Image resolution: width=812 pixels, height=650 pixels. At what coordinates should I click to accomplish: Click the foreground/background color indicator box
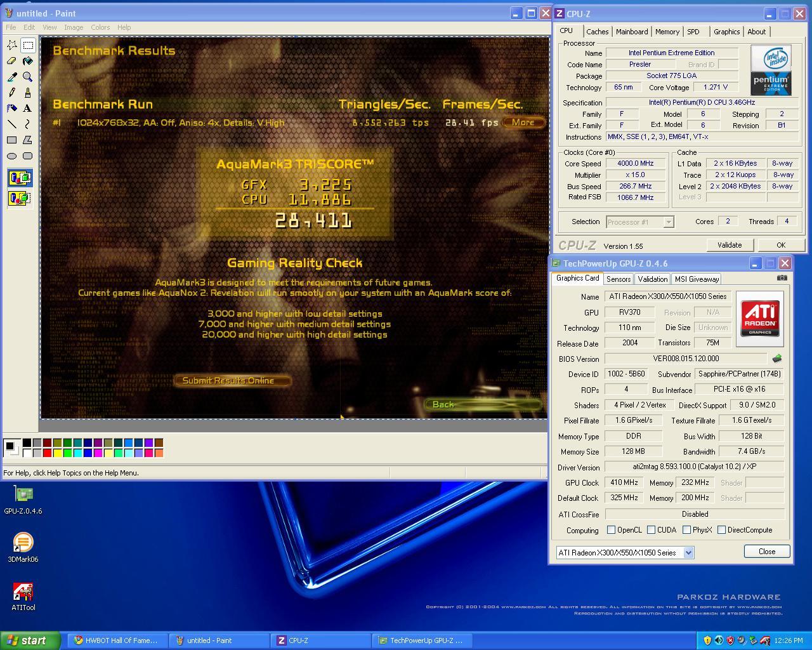point(11,448)
